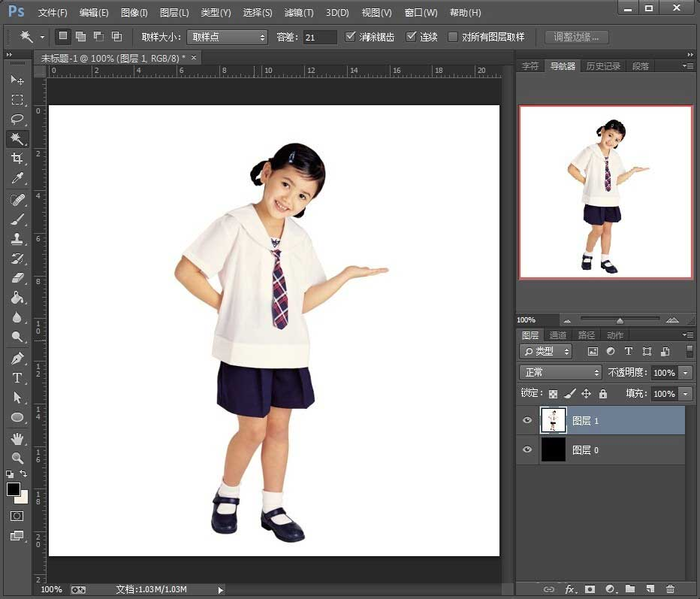
Task: Click the 容差 tolerance input field
Action: [x=320, y=37]
